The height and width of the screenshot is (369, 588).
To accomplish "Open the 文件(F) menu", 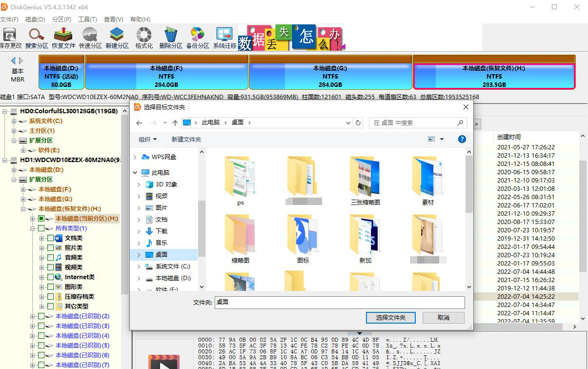I will [9, 20].
